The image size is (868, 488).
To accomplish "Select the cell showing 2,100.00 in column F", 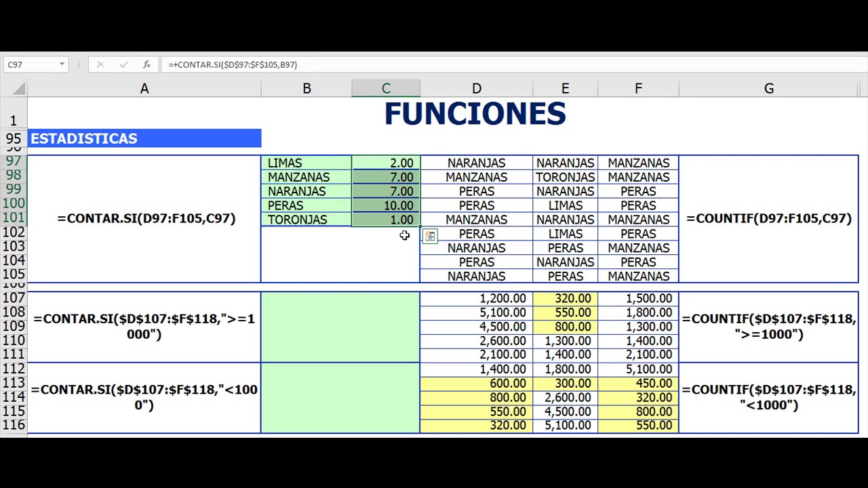I will 638,354.
